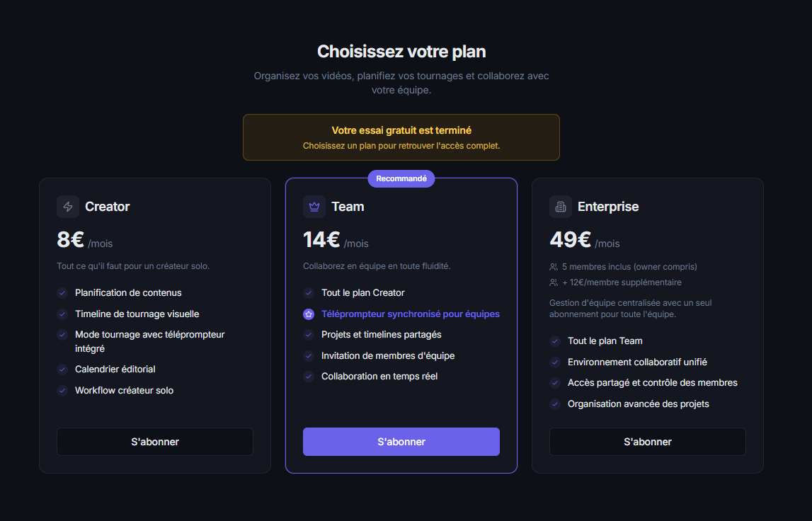The image size is (812, 521).
Task: Click the star icon beside Téléprompteur synchronisé
Action: pos(308,314)
